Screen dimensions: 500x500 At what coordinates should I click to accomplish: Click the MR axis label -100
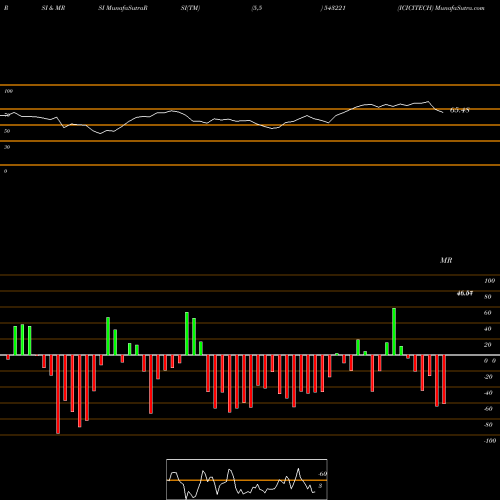click(x=490, y=441)
